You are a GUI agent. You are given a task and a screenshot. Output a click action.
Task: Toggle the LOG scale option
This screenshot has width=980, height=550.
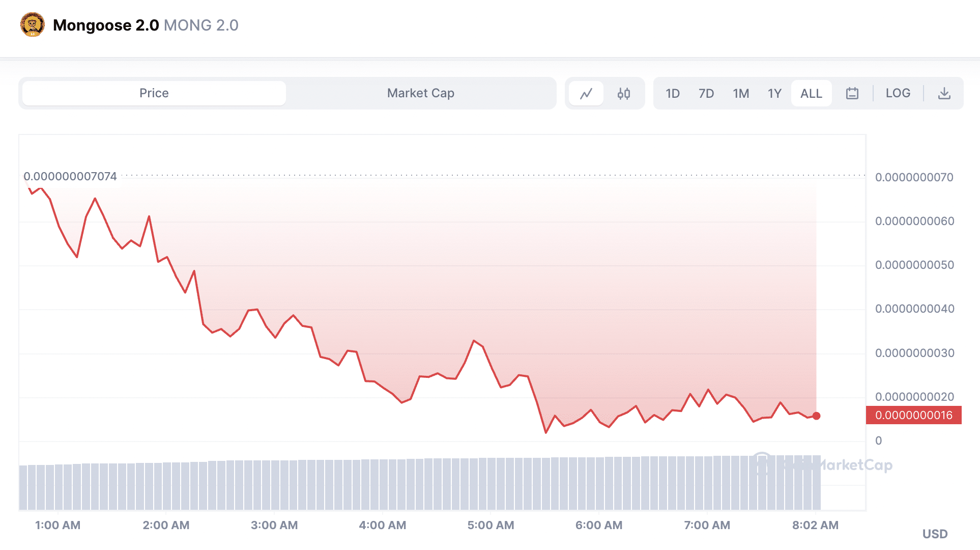coord(898,93)
